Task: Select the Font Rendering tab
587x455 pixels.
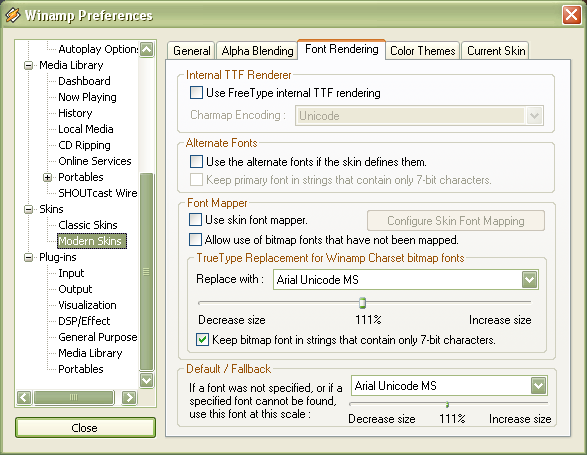Action: 341,49
